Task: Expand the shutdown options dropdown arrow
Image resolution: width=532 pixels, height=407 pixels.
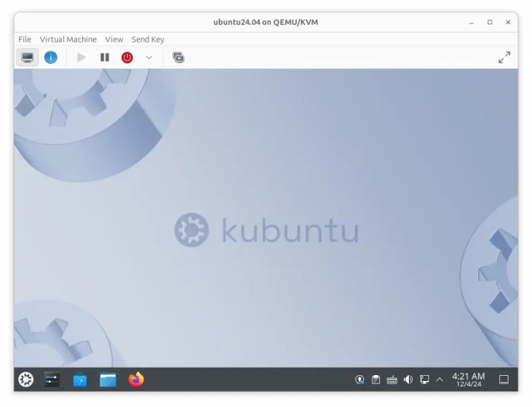Action: click(x=149, y=57)
